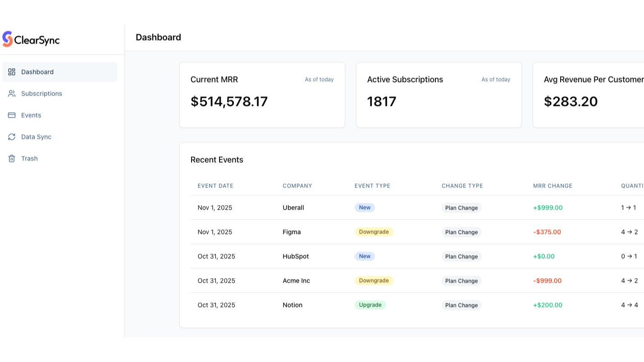Click the Active Subscriptions count 1817
This screenshot has width=644, height=362.
click(x=382, y=102)
